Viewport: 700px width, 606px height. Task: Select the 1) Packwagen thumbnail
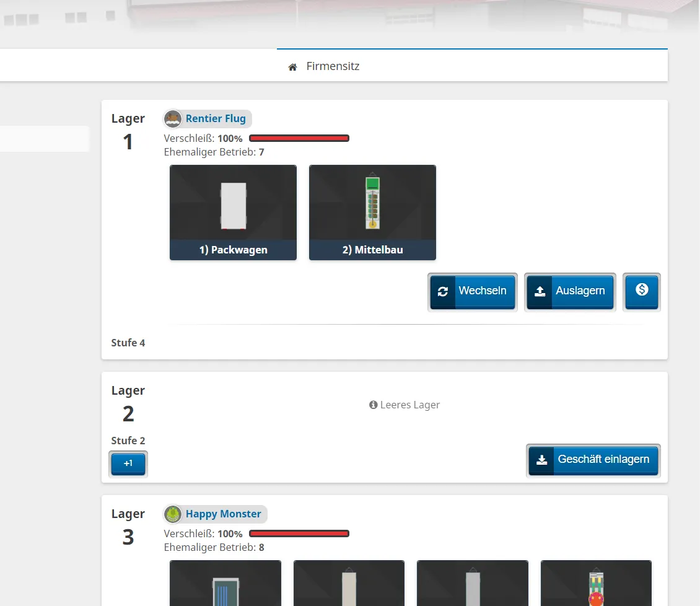pos(233,212)
